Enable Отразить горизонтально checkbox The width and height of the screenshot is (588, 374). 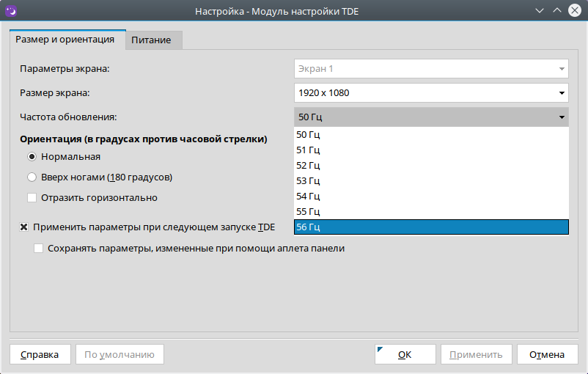click(x=32, y=197)
